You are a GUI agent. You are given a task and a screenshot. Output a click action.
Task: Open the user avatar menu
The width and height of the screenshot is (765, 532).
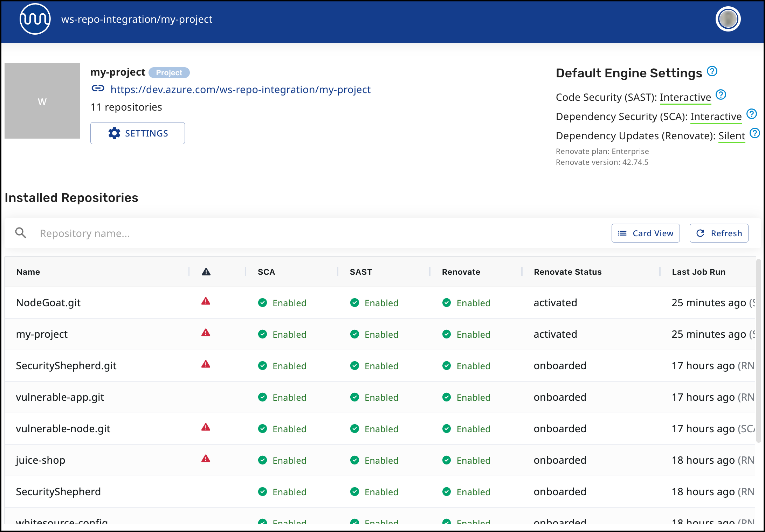[728, 19]
